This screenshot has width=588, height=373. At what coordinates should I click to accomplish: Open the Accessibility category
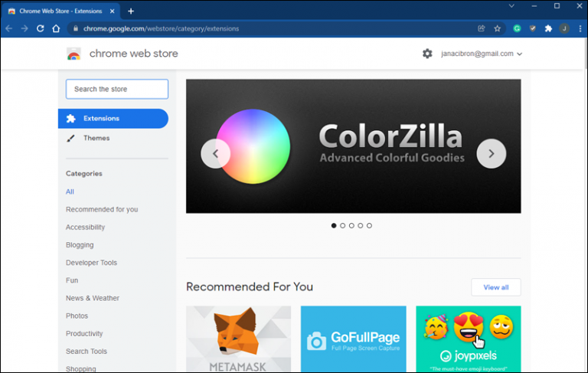click(85, 227)
